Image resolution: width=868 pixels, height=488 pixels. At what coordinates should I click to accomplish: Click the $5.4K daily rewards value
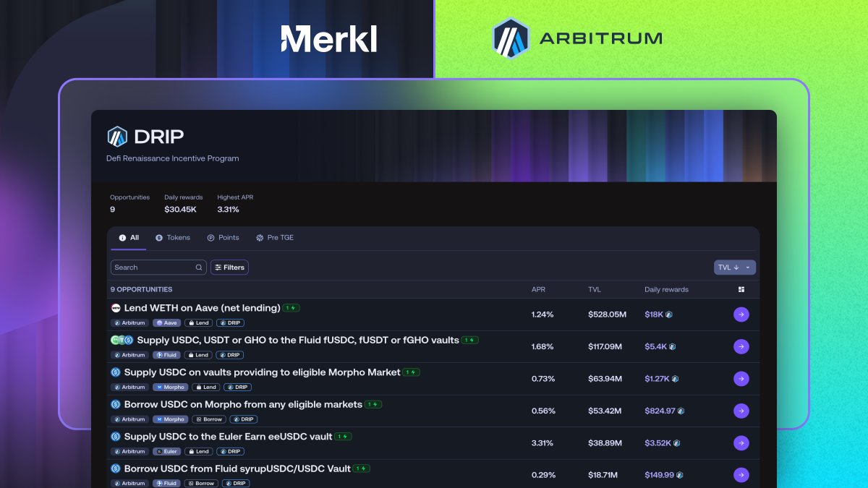tap(655, 346)
